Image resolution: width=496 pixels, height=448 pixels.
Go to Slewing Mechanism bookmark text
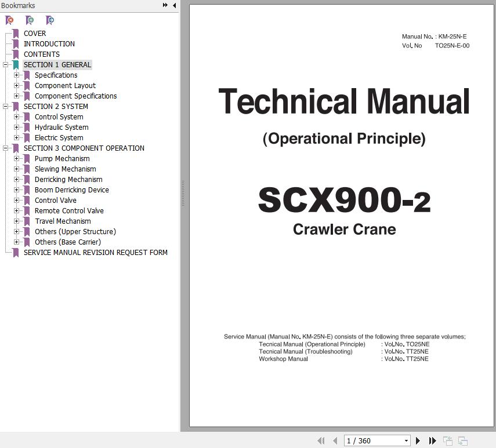click(65, 169)
